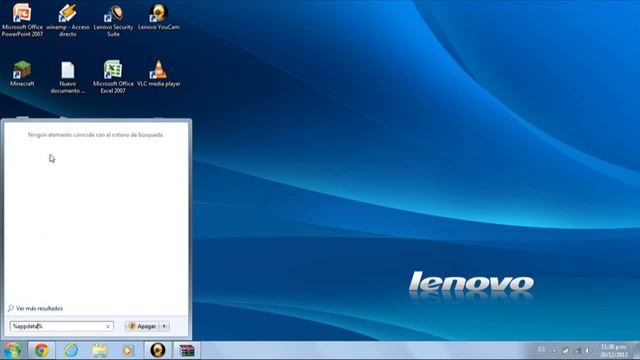640x360 pixels.
Task: Open Windows Media Player taskbar icon
Action: pos(128,351)
